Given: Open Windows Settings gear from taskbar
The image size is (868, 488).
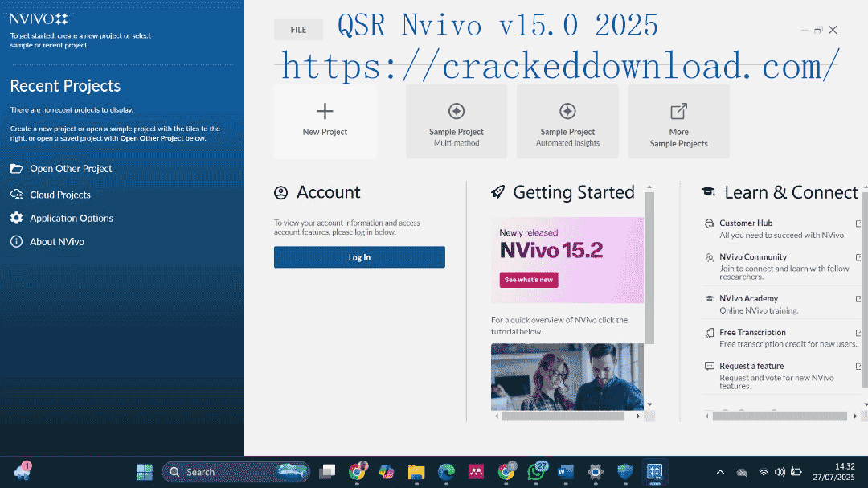Looking at the screenshot, I should pyautogui.click(x=595, y=472).
